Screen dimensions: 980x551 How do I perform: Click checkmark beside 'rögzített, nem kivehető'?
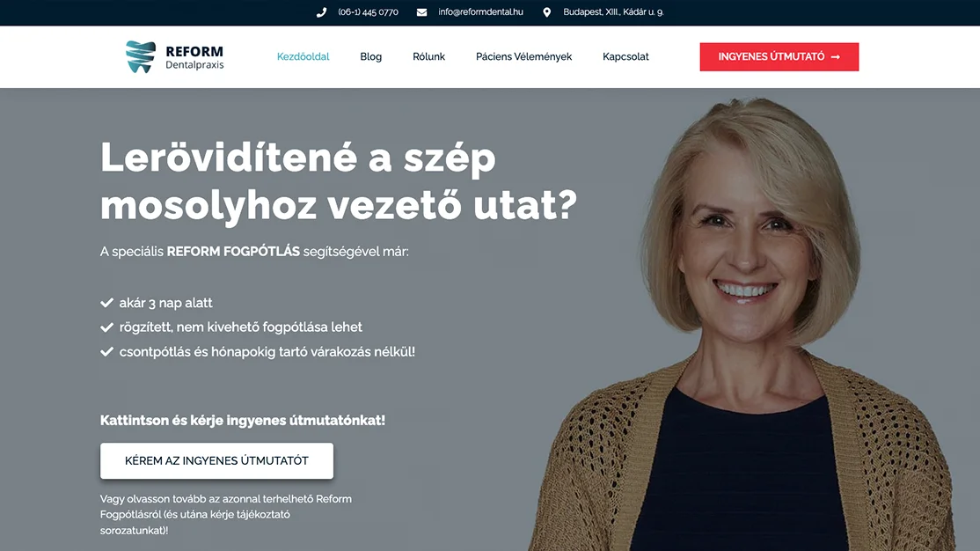point(106,327)
